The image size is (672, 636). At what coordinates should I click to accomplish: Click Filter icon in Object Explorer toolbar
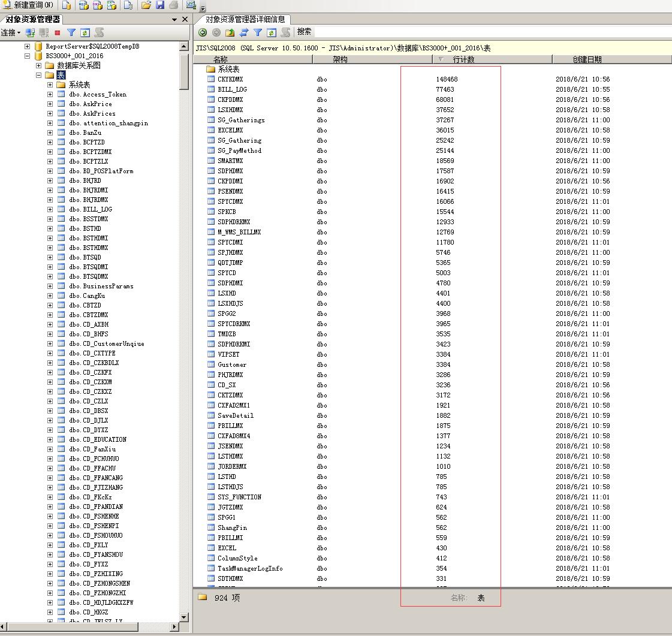pos(71,32)
